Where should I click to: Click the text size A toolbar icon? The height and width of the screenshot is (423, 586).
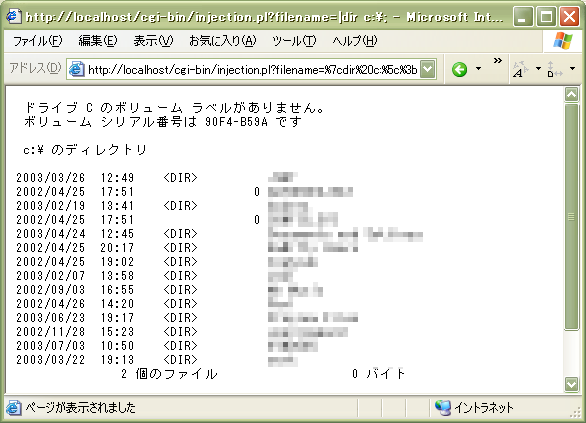pos(521,70)
